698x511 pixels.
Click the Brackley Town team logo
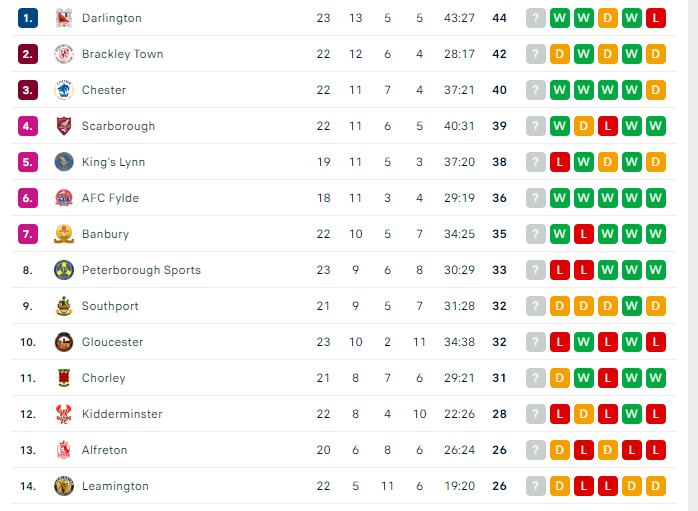point(64,54)
